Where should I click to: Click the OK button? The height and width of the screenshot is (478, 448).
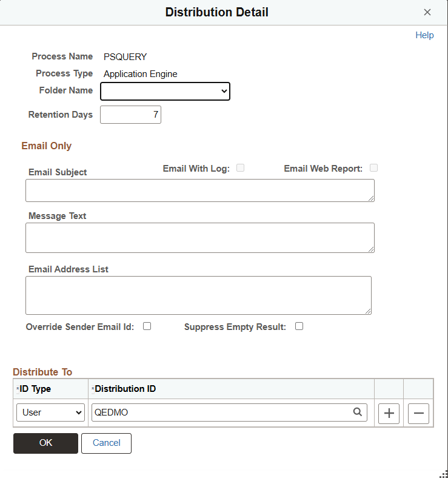[x=45, y=443]
